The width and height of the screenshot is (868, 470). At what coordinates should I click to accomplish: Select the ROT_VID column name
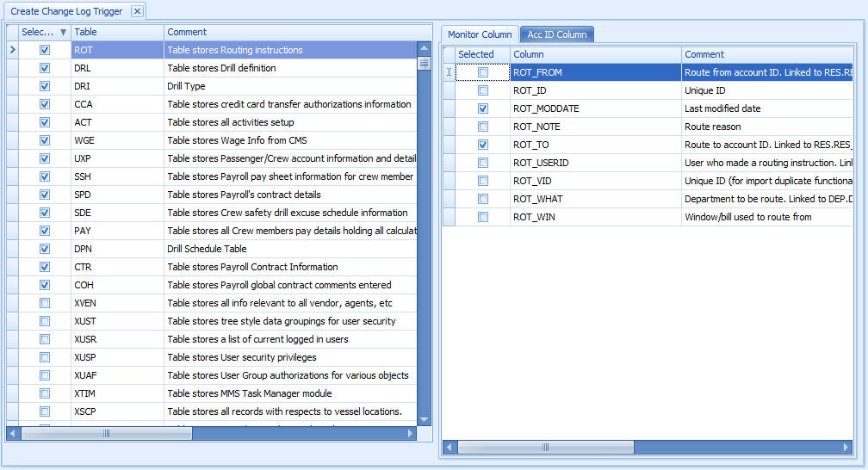(x=532, y=181)
